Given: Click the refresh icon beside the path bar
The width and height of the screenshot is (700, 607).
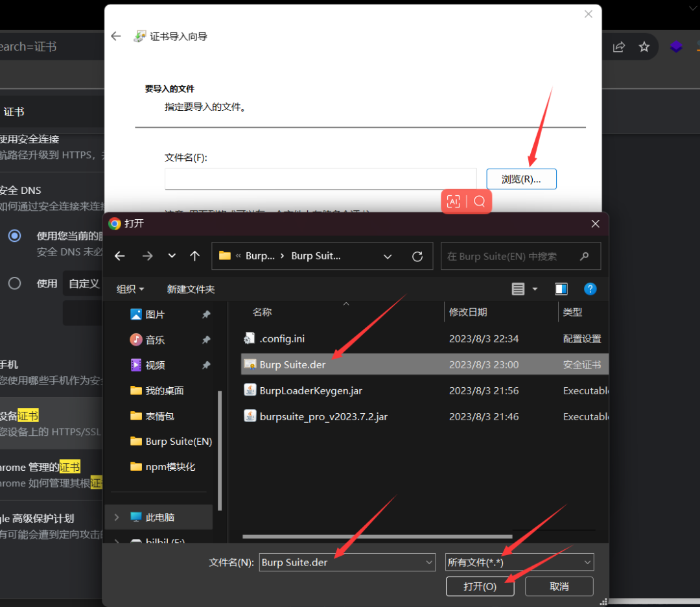Looking at the screenshot, I should click(417, 256).
